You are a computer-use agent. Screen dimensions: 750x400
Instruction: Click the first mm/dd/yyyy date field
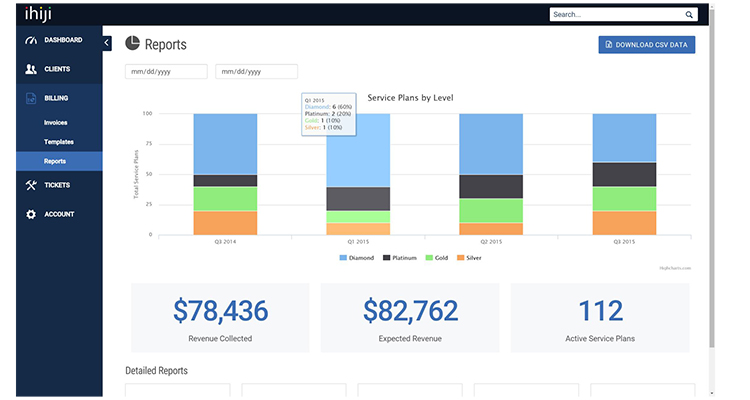click(166, 72)
